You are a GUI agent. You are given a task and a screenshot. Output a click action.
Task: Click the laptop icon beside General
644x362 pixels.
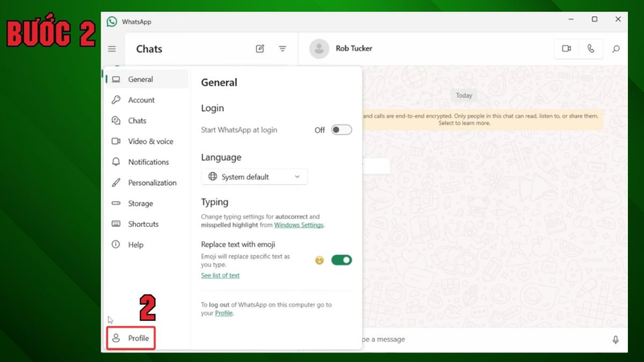(116, 79)
